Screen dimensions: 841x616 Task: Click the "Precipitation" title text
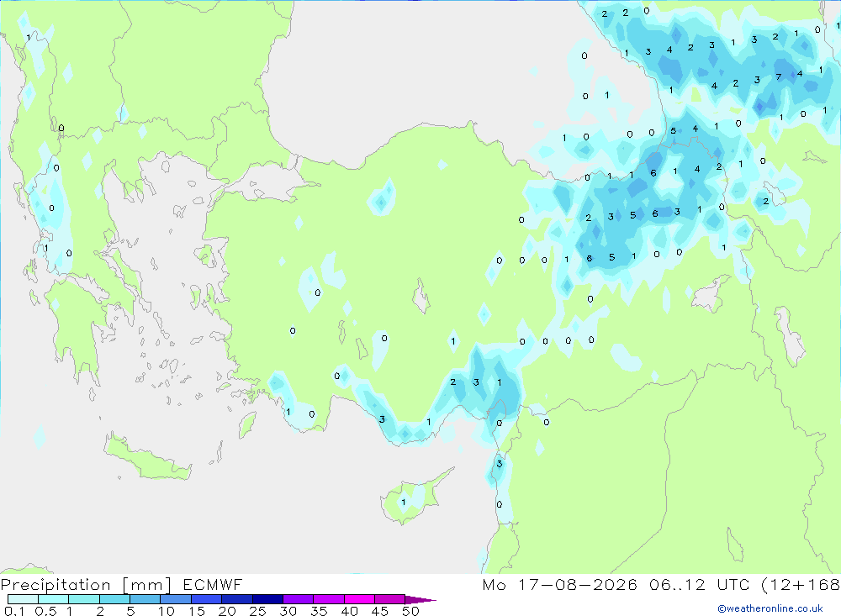56,585
